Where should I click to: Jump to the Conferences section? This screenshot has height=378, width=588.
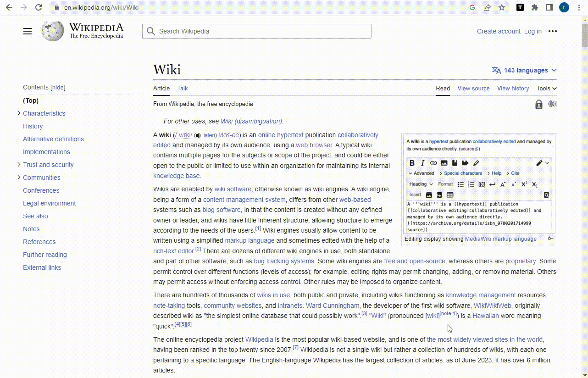point(41,190)
